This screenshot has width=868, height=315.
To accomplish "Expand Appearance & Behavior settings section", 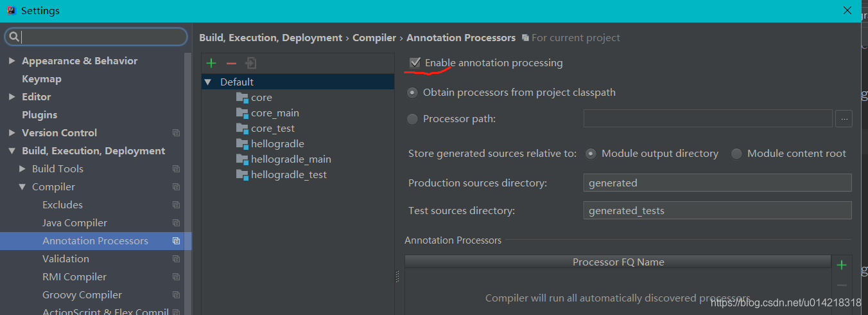I will 12,61.
